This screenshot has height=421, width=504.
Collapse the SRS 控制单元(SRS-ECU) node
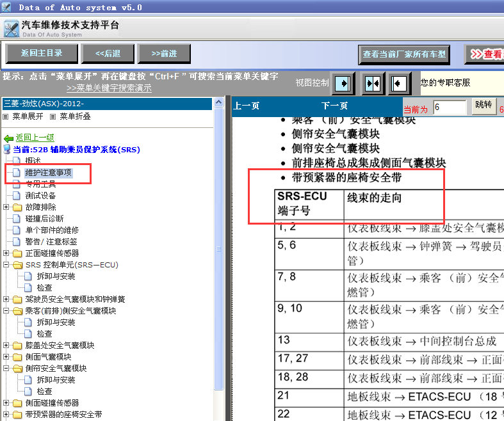pyautogui.click(x=6, y=265)
